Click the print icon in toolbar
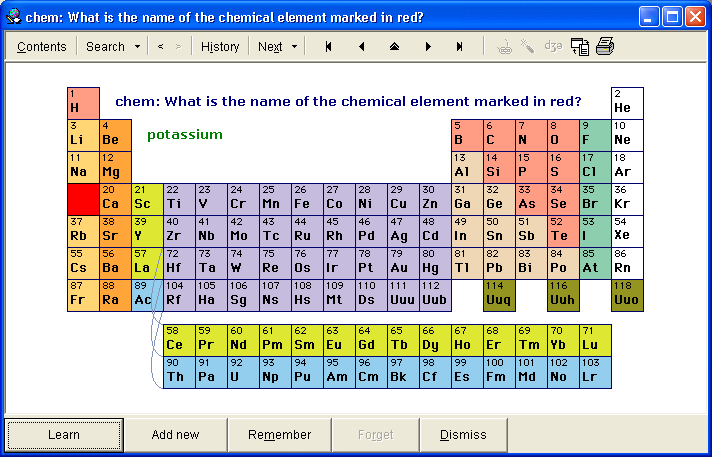 click(605, 46)
